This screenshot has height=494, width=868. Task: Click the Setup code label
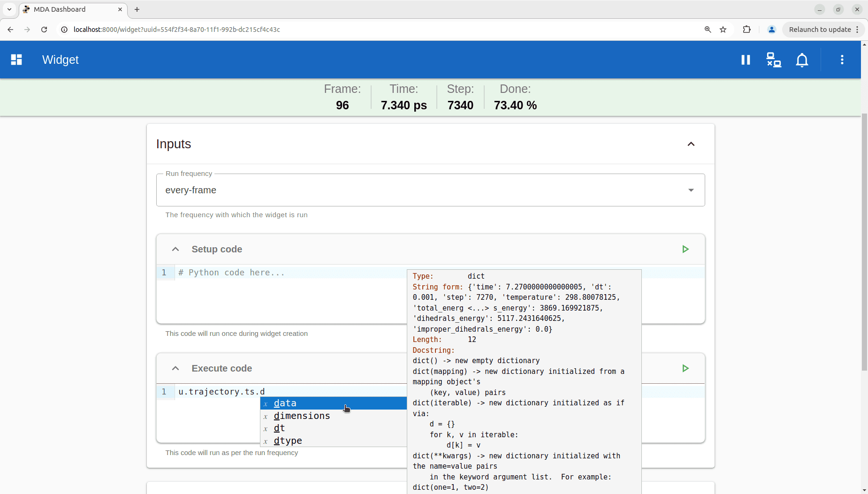pos(217,249)
